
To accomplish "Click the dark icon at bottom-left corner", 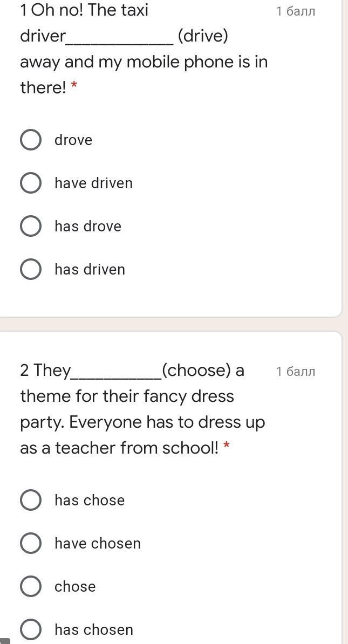I will click(5, 641).
